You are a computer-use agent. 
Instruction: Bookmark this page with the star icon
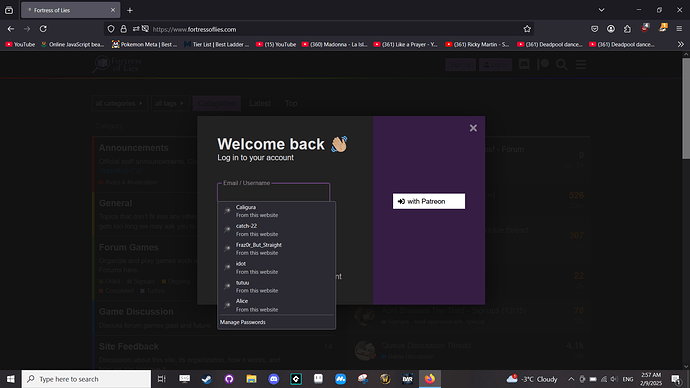click(527, 29)
